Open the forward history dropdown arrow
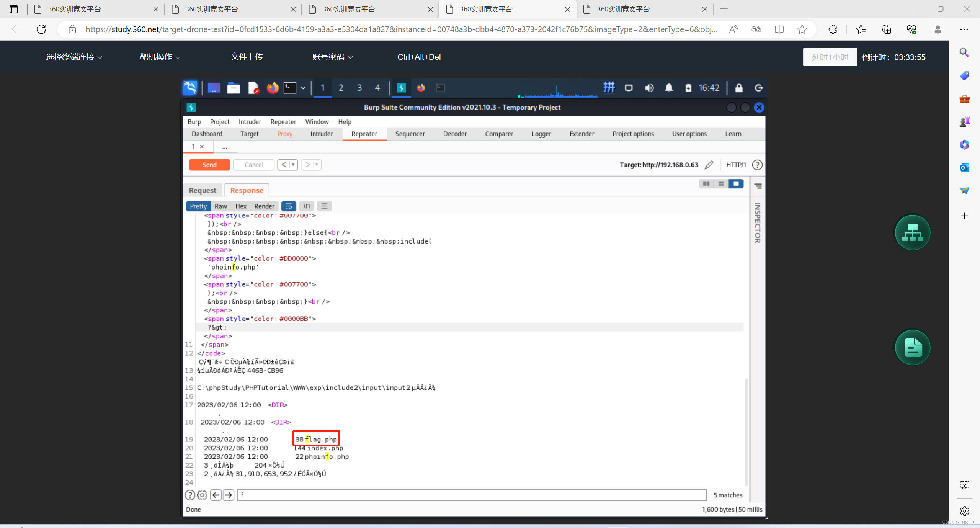 [x=317, y=165]
